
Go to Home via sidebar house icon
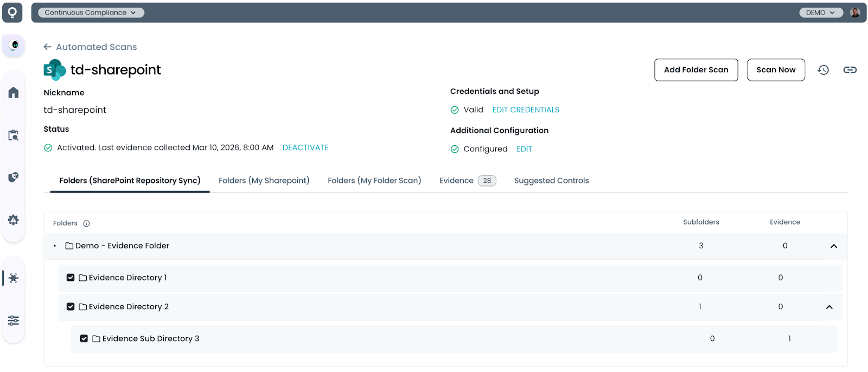tap(14, 92)
